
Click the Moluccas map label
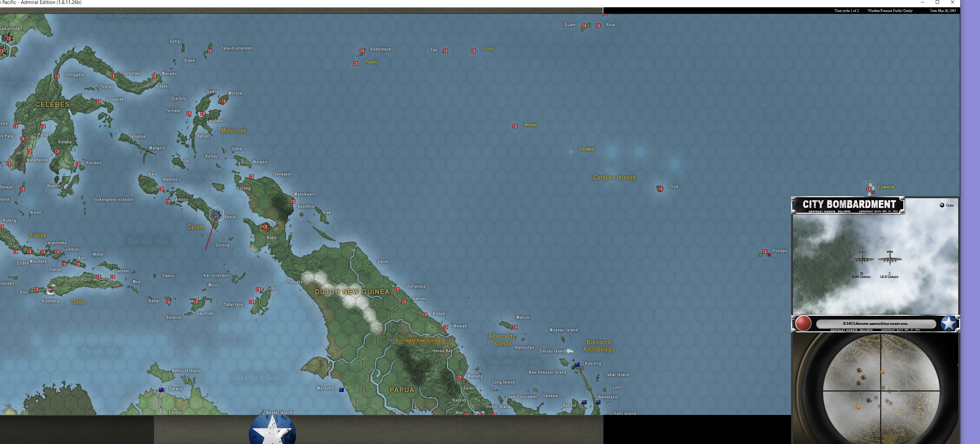pyautogui.click(x=234, y=130)
